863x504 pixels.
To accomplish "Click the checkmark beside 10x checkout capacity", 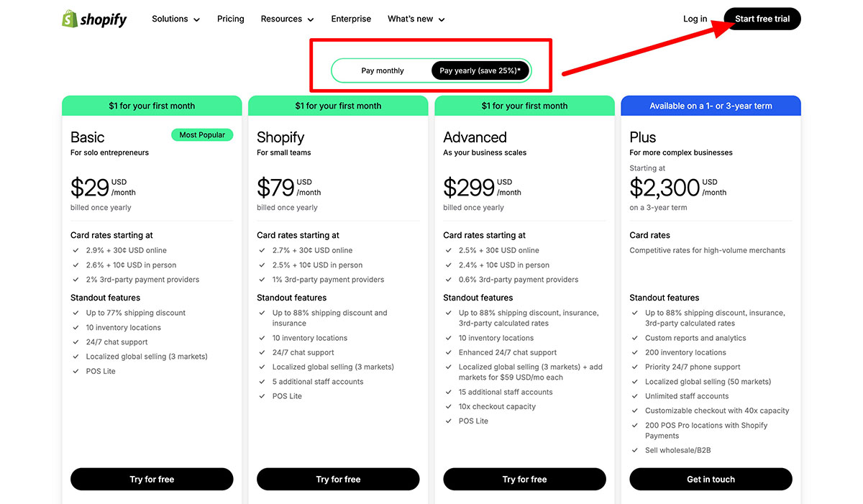I will click(x=448, y=406).
